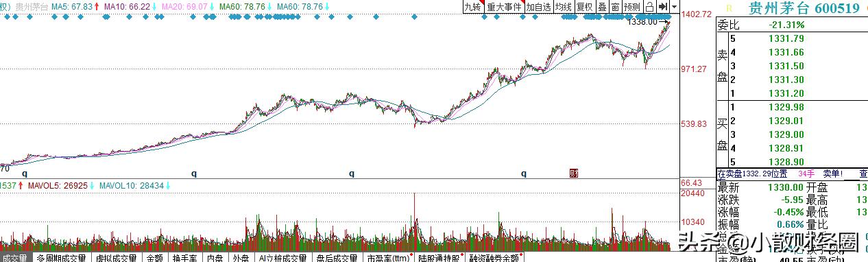
Task: Click the 窗 window button
Action: click(615, 6)
